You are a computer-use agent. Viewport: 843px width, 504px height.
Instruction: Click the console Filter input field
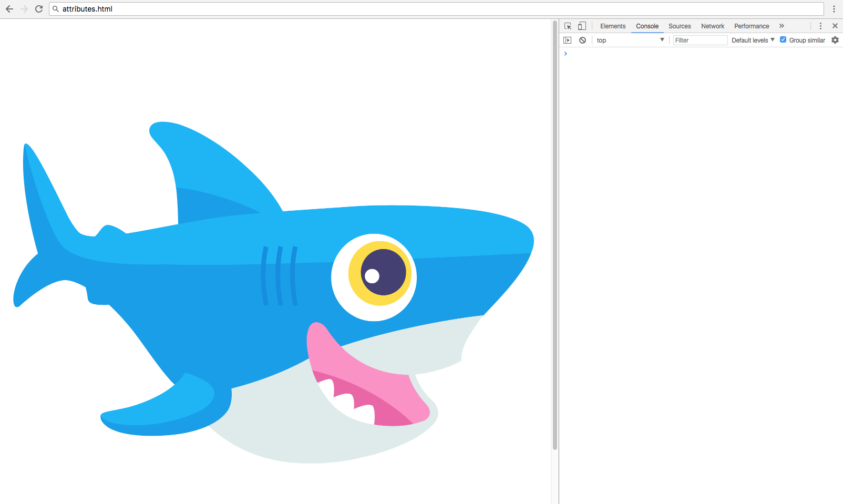pos(700,40)
